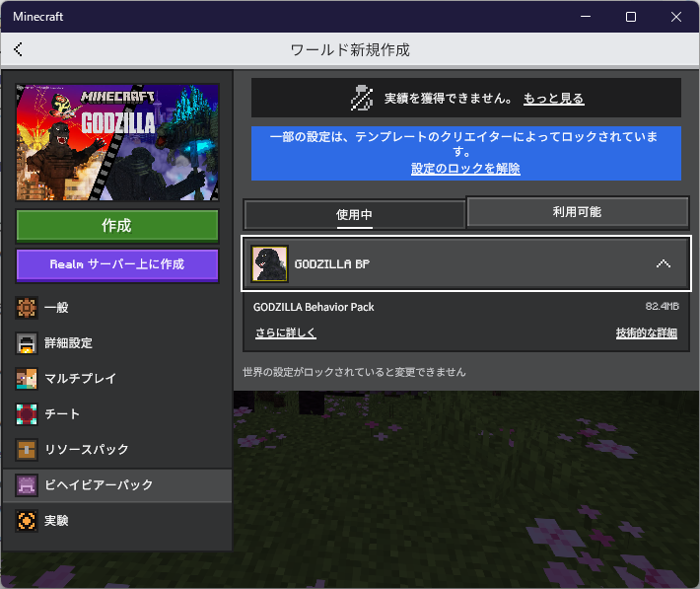The image size is (700, 589).
Task: Click the マルチプレイ faces icon
Action: point(27,379)
